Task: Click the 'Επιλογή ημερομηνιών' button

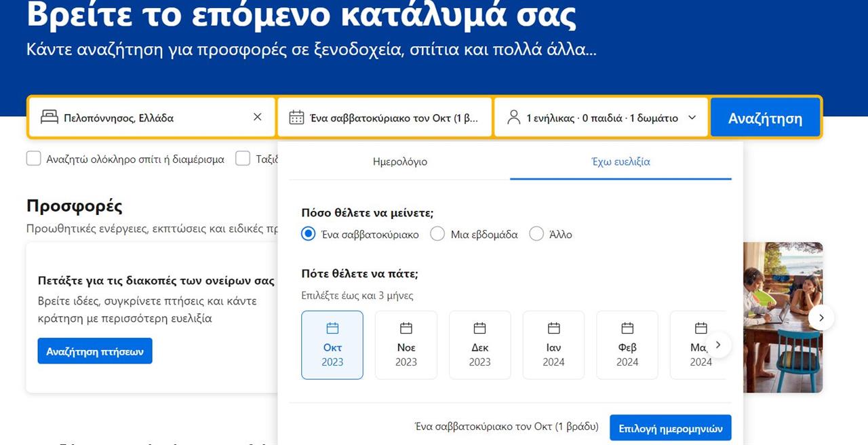Action: [670, 428]
